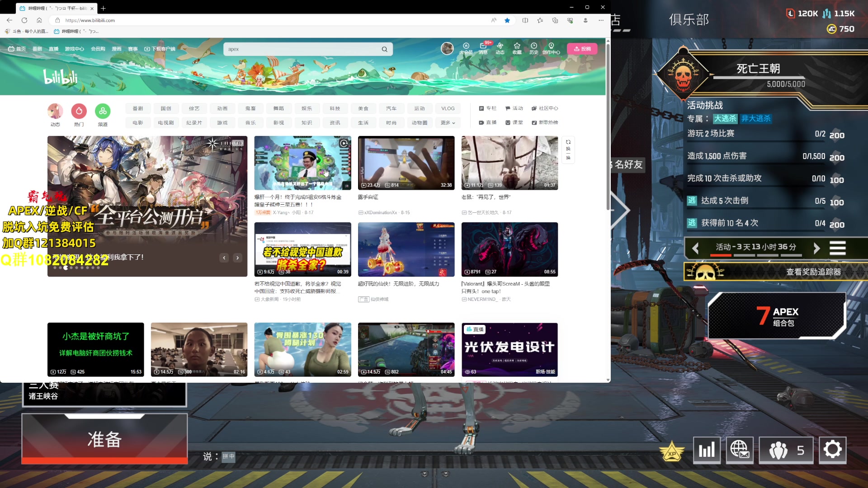Click the 准备 ready button in Apex
This screenshot has width=868, height=488.
pos(104,439)
